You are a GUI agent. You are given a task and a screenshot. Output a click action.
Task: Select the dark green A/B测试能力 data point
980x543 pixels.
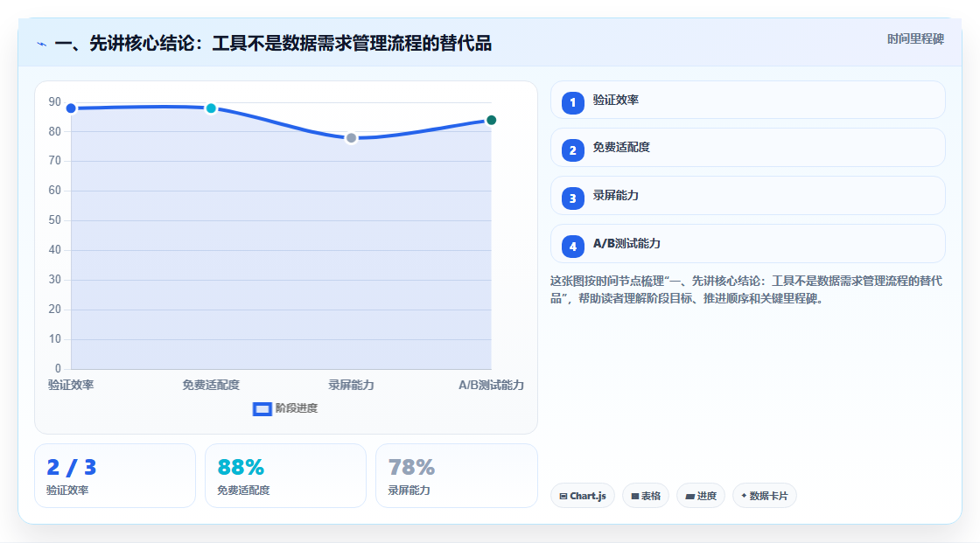(x=491, y=120)
